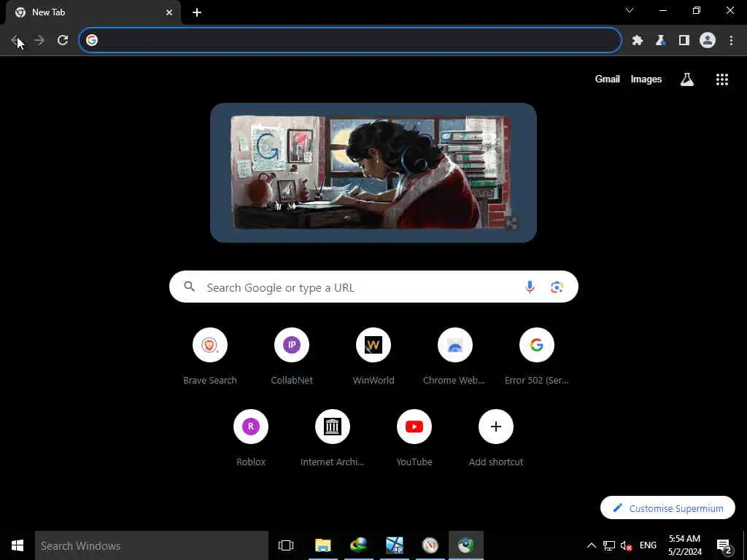Image resolution: width=747 pixels, height=560 pixels.
Task: Open the three-dot browser menu
Action: [731, 41]
